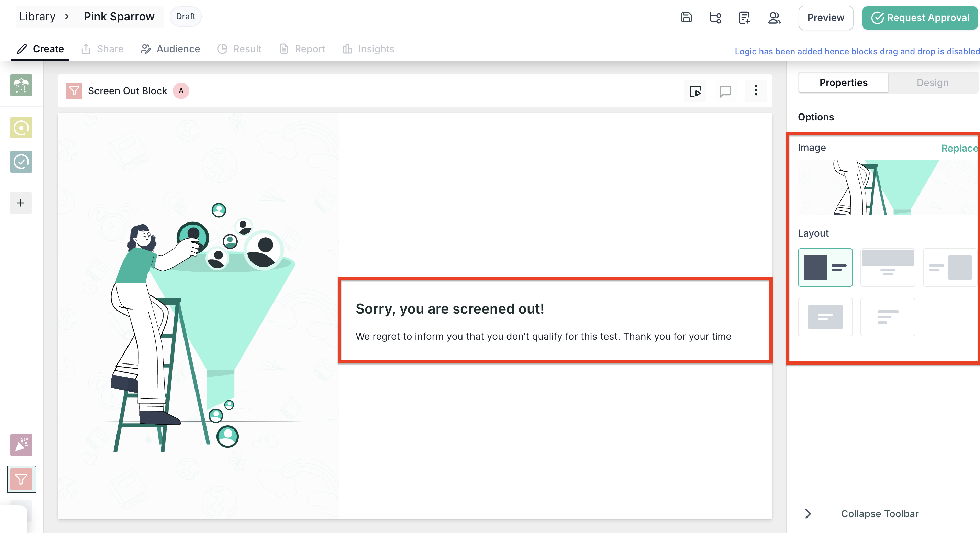The image size is (980, 533).
Task: Open the Insights tab
Action: coord(368,49)
